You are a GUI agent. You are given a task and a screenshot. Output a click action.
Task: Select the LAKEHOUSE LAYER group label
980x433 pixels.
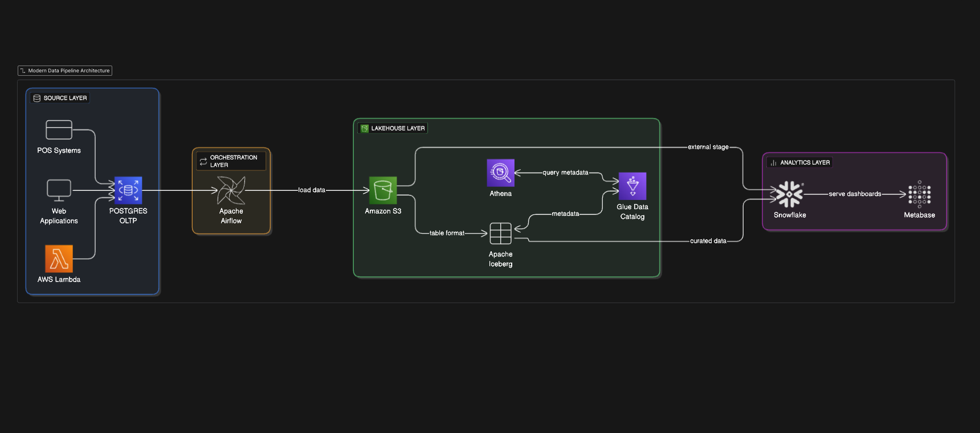point(398,128)
